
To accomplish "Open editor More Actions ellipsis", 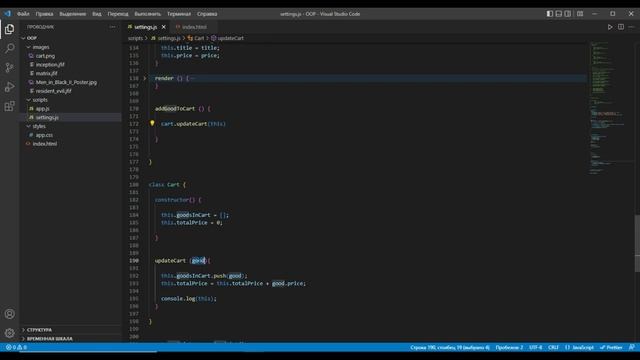I will [631, 27].
